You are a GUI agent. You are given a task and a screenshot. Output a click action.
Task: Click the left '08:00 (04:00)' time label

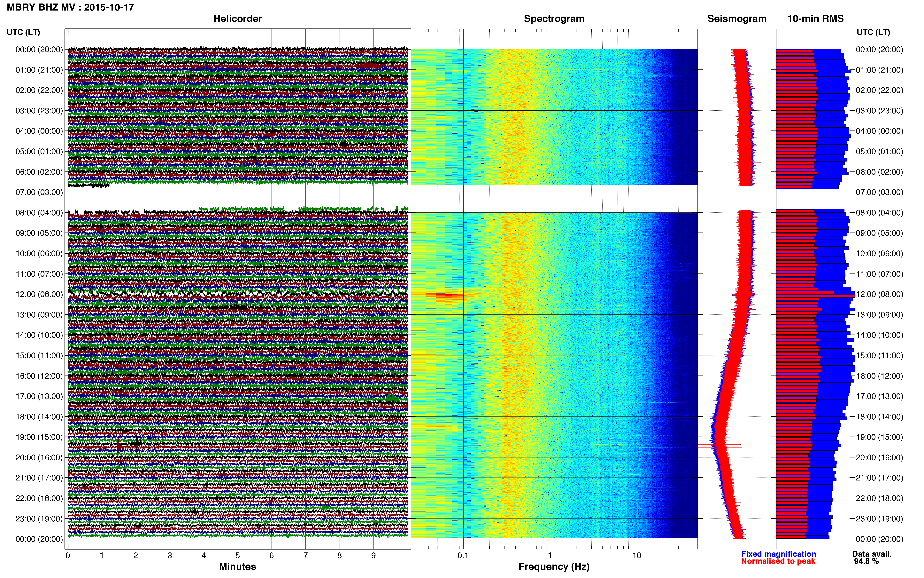(x=39, y=213)
